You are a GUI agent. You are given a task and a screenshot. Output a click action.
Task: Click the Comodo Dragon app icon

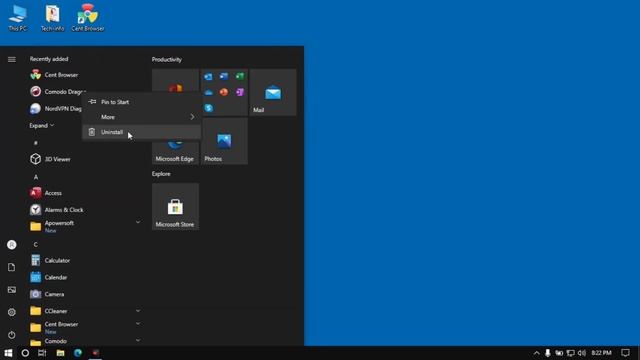[36, 92]
